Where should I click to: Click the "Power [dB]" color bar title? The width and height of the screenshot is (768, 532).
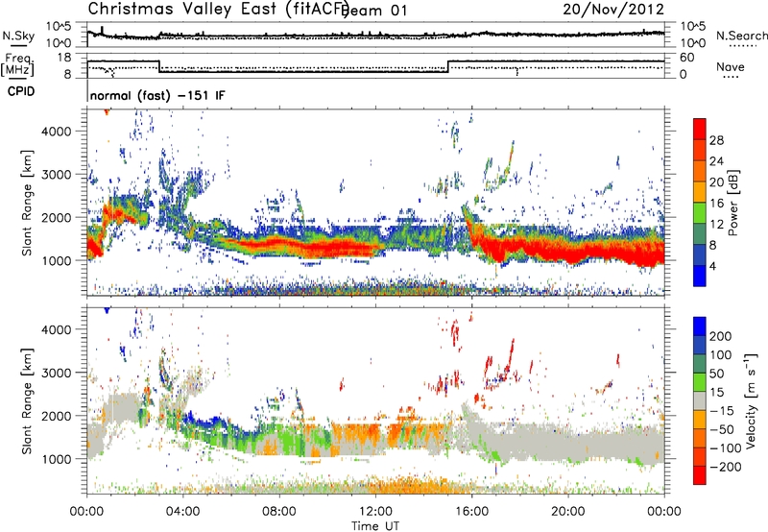(732, 203)
